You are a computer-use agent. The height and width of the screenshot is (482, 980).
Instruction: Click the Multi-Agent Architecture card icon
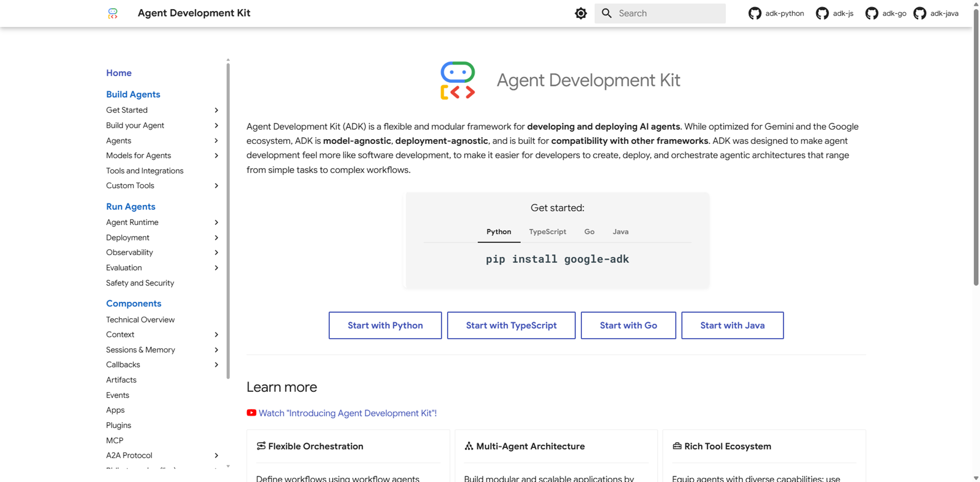469,446
